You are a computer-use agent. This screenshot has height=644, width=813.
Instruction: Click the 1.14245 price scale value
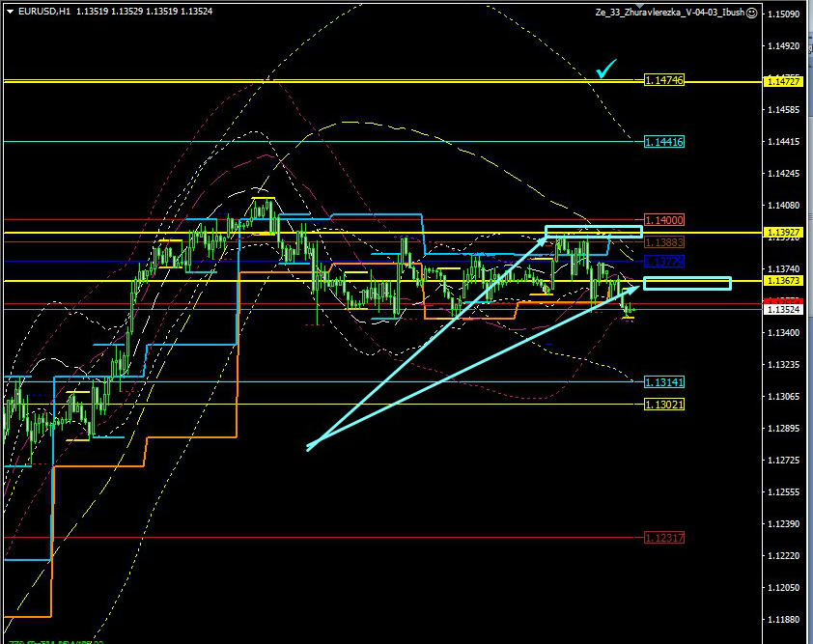click(x=783, y=173)
